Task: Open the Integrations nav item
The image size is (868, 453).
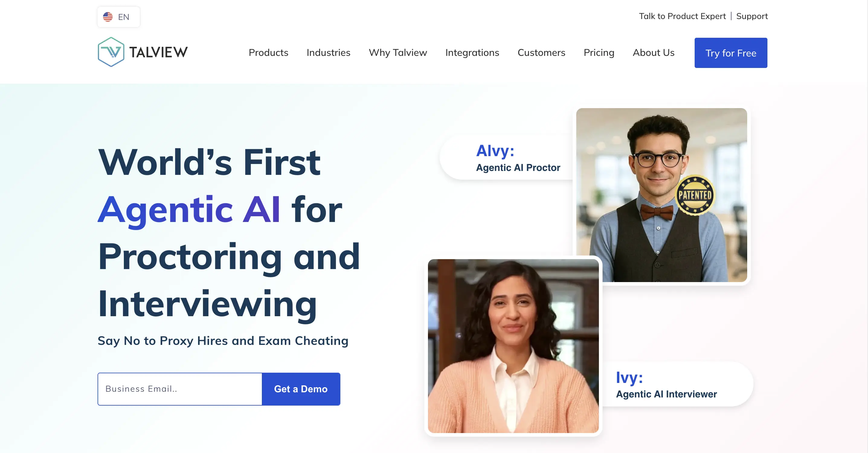Action: pyautogui.click(x=472, y=53)
